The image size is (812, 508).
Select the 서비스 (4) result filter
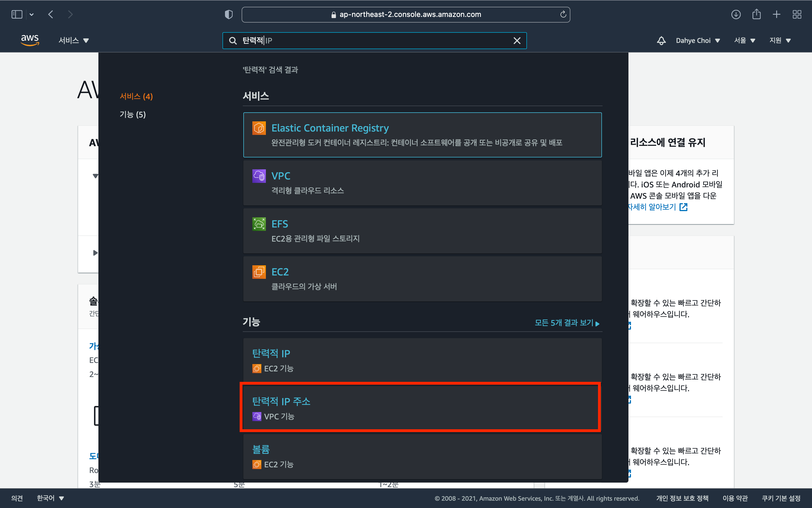coord(136,97)
